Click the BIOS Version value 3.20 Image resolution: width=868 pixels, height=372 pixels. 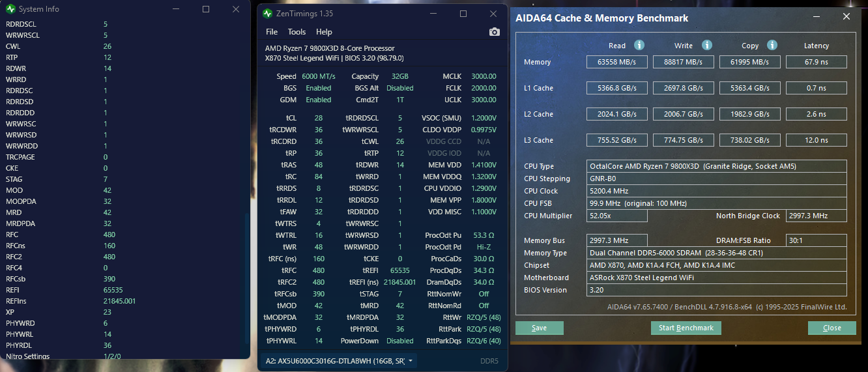coord(717,290)
